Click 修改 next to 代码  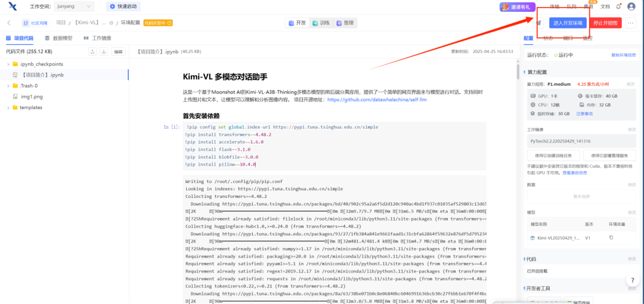point(631,259)
